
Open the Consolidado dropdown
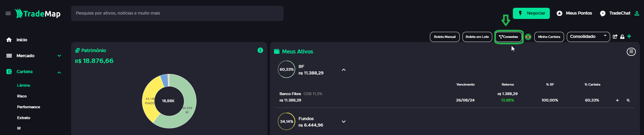588,37
